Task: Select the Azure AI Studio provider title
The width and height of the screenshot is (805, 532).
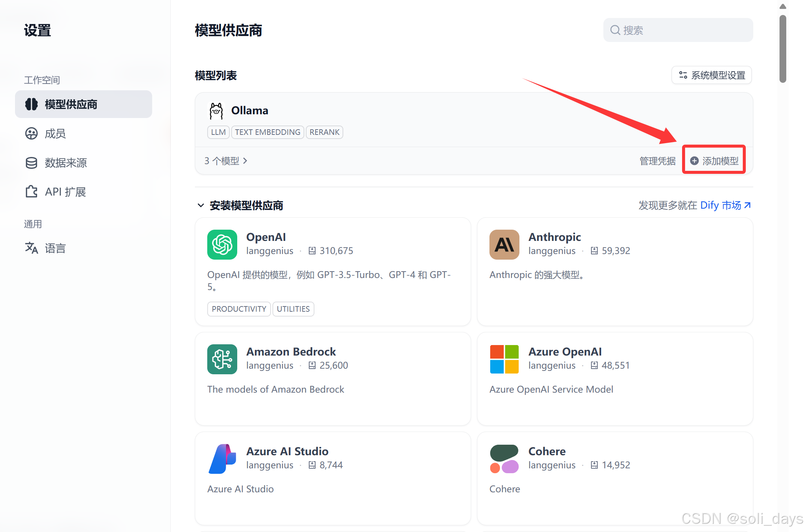Action: [287, 451]
